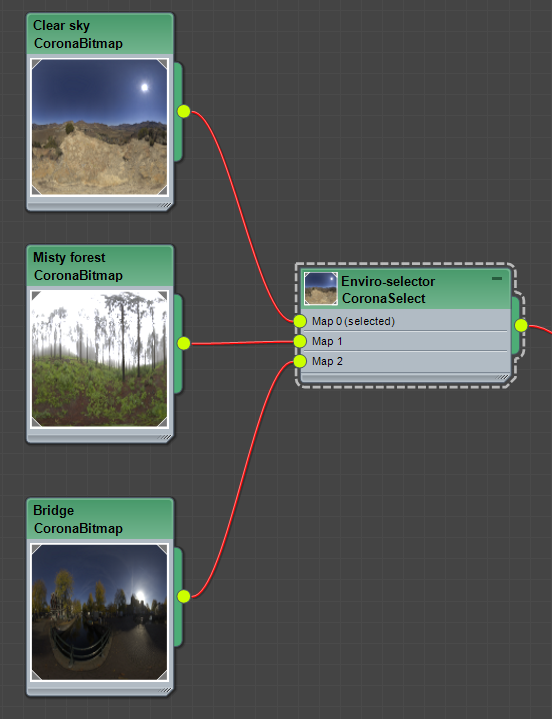Click the Clear sky desert preview thumbnail
Screen dimensions: 552x719
tap(99, 127)
